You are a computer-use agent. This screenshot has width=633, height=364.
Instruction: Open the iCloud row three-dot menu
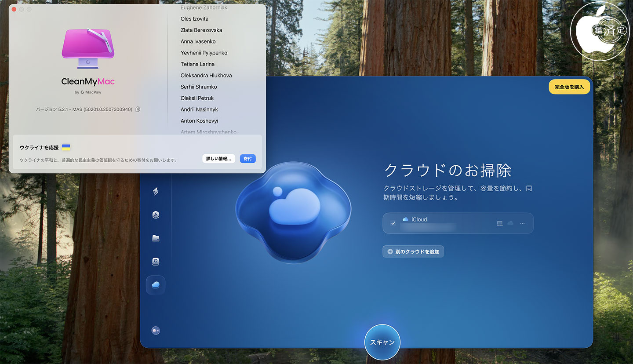522,223
